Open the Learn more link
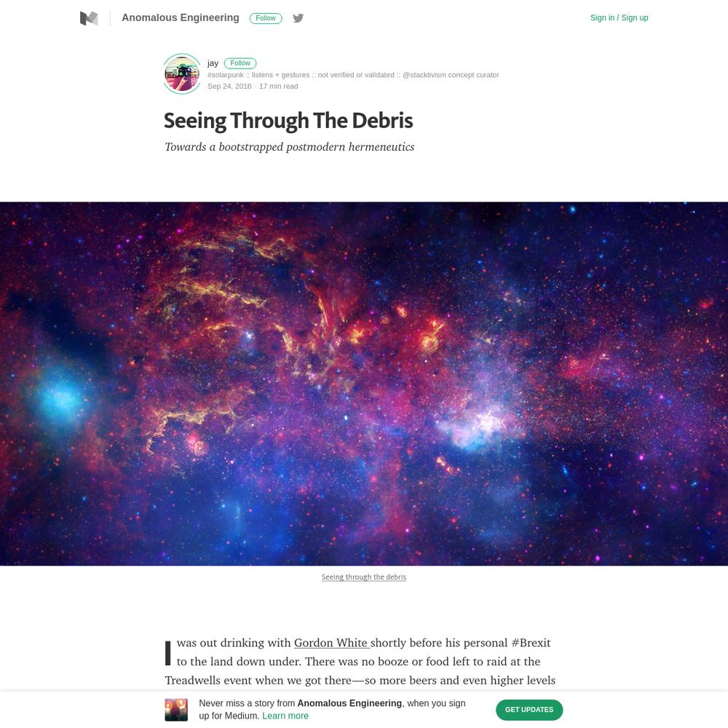 [x=285, y=716]
